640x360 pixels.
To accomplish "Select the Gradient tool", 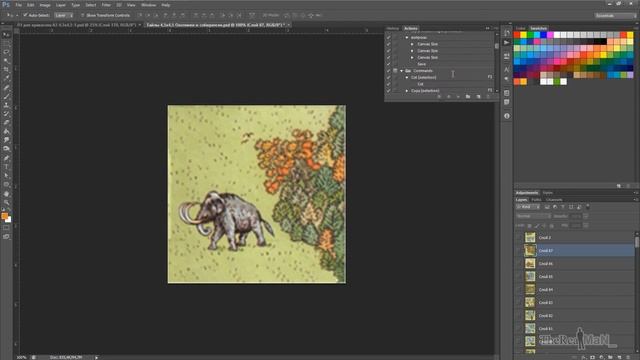I will pyautogui.click(x=6, y=131).
